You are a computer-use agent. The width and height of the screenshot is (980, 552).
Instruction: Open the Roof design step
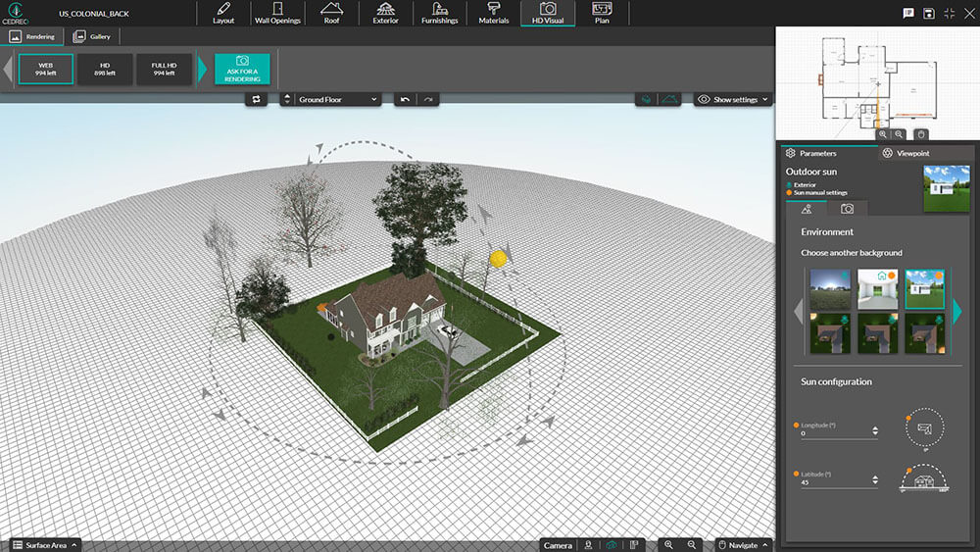point(331,13)
